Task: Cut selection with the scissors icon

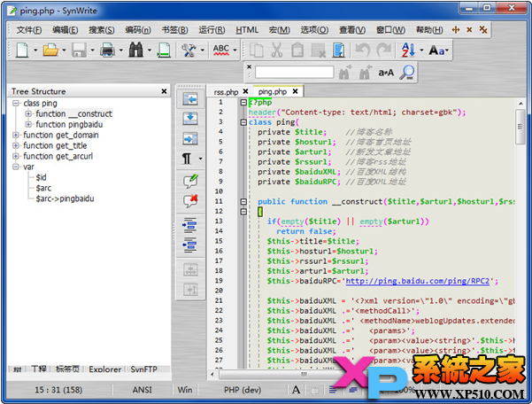Action: [x=277, y=50]
